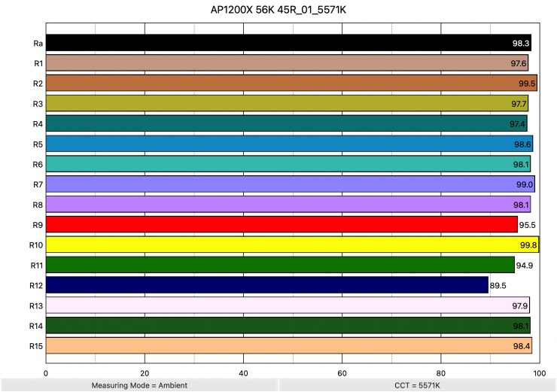Select the purple R8 bar
The width and height of the screenshot is (557, 392).
[x=288, y=204]
